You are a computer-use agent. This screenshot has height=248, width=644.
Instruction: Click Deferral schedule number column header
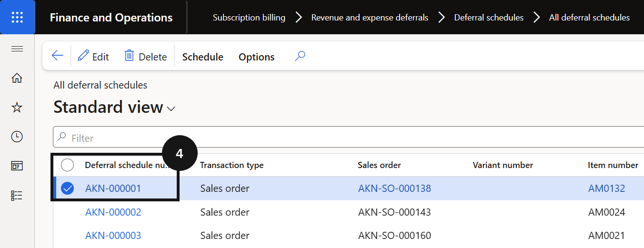tap(127, 165)
